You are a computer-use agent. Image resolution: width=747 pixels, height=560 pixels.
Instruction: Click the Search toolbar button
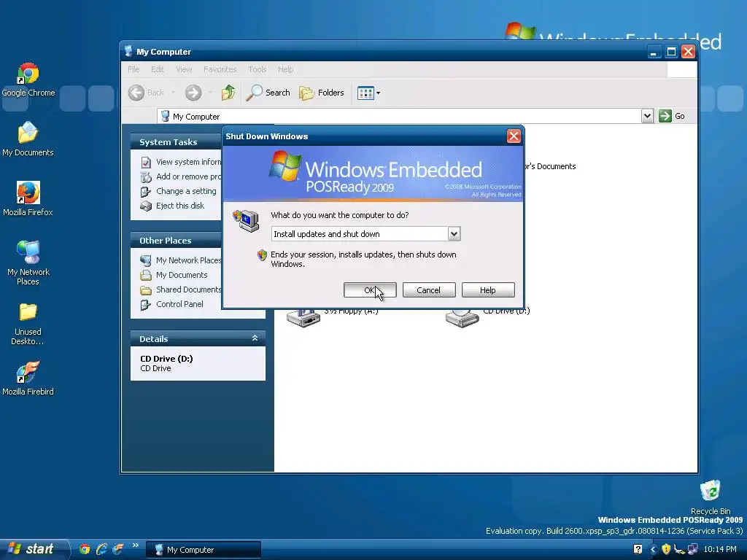pyautogui.click(x=268, y=93)
